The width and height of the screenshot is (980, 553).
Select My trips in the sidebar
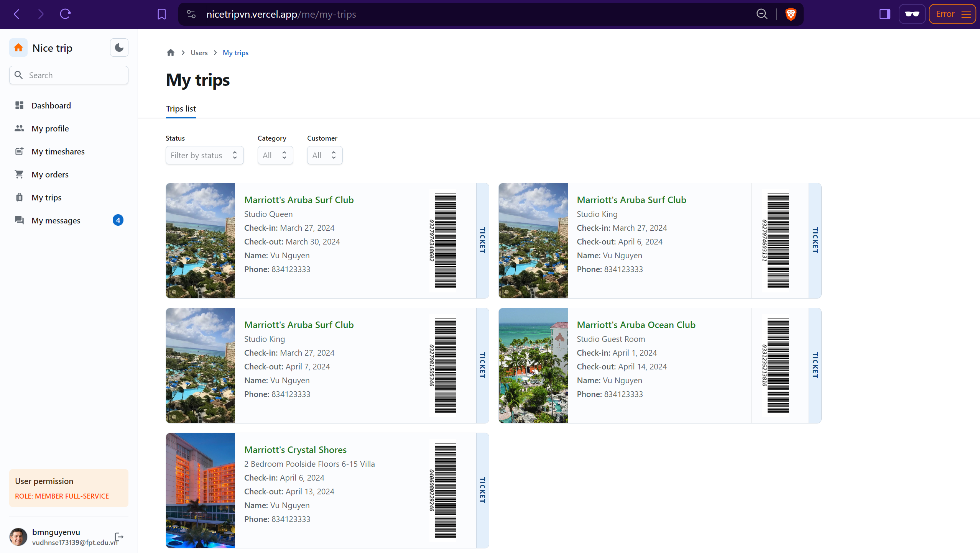tap(69, 197)
